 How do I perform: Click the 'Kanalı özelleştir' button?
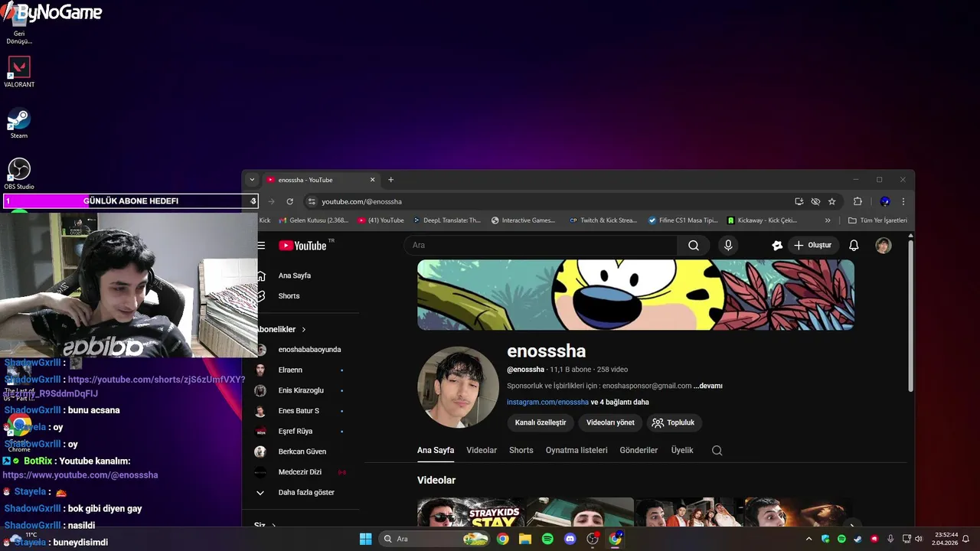tap(541, 422)
